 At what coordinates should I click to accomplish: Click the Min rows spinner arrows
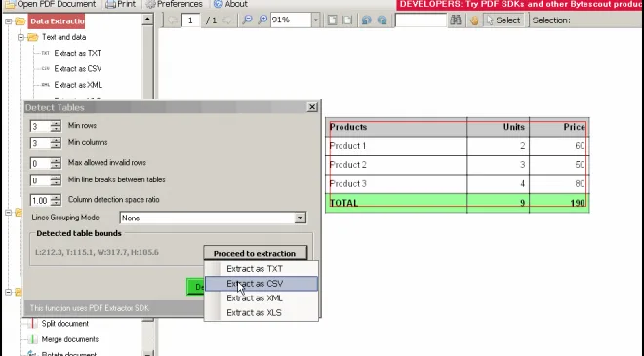click(56, 126)
